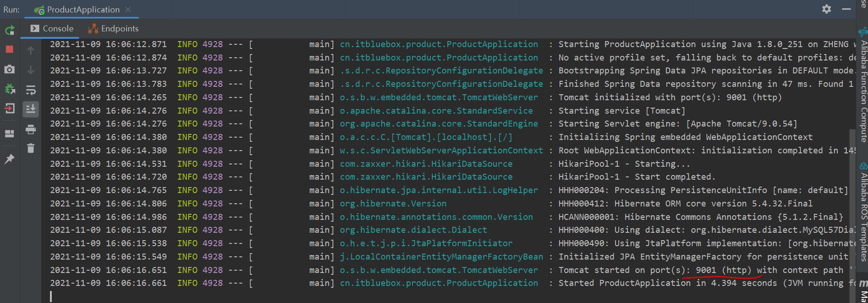
Task: Hide the Run tool window
Action: point(847,9)
